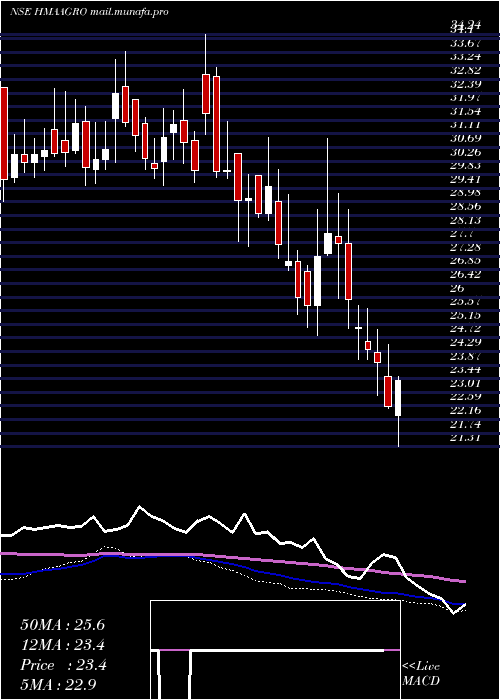The image size is (500, 700).
Task: Click the 29.41 price axis label
Action: (x=465, y=179)
